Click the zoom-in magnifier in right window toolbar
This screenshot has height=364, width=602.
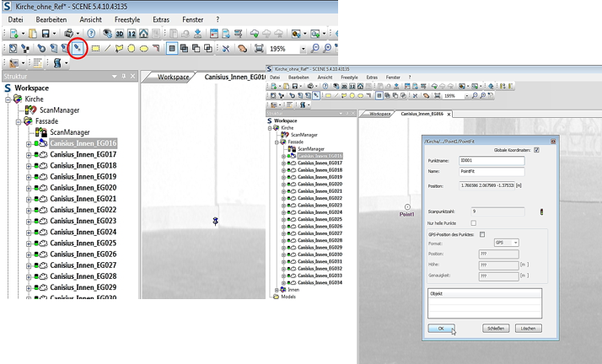tap(482, 95)
